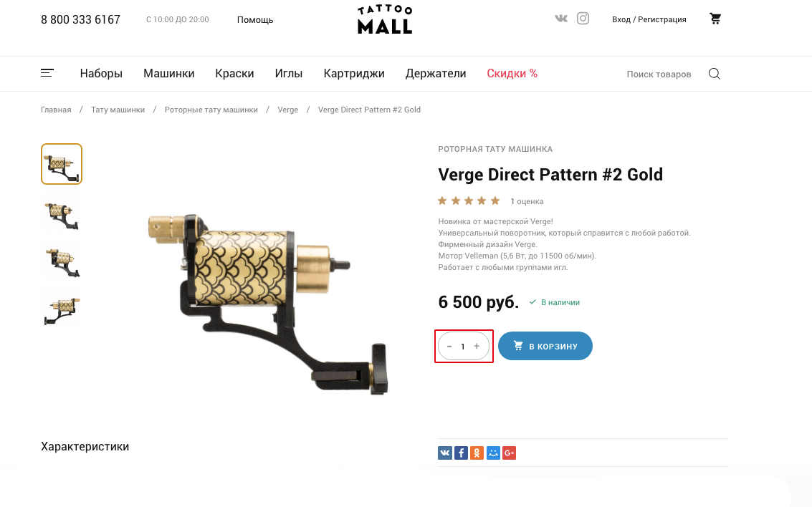Screen dimensions: 812x507
Task: Open the Роторные тату машинки breadcrumb
Action: 211,110
